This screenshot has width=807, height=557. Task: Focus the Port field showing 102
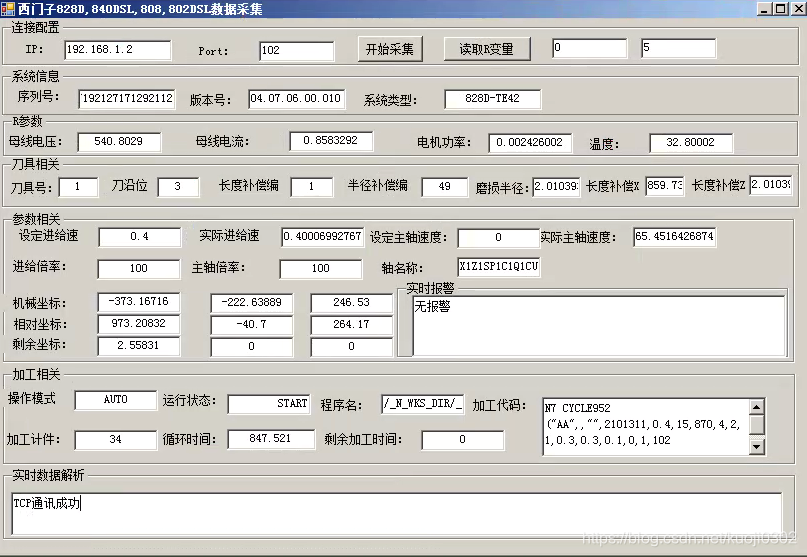coord(296,50)
